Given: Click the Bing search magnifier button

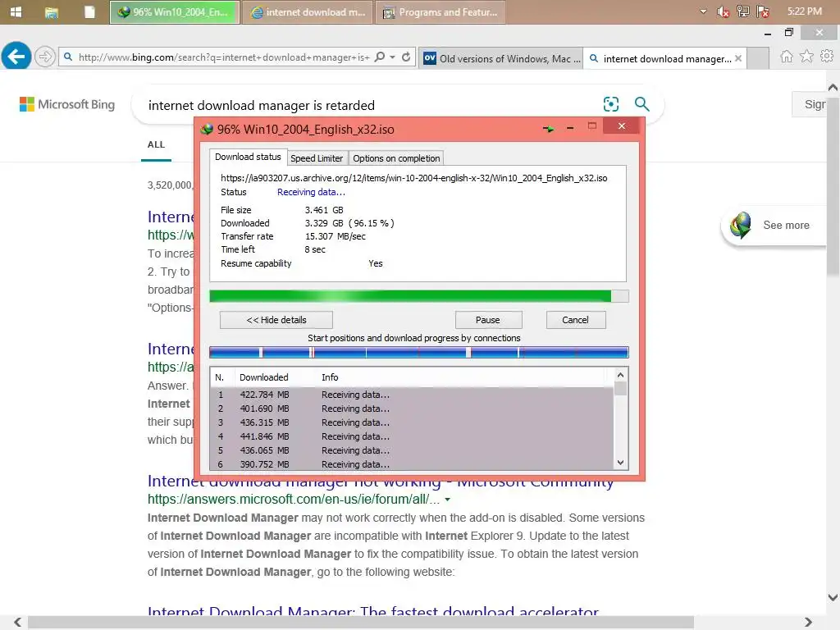Looking at the screenshot, I should pyautogui.click(x=641, y=104).
